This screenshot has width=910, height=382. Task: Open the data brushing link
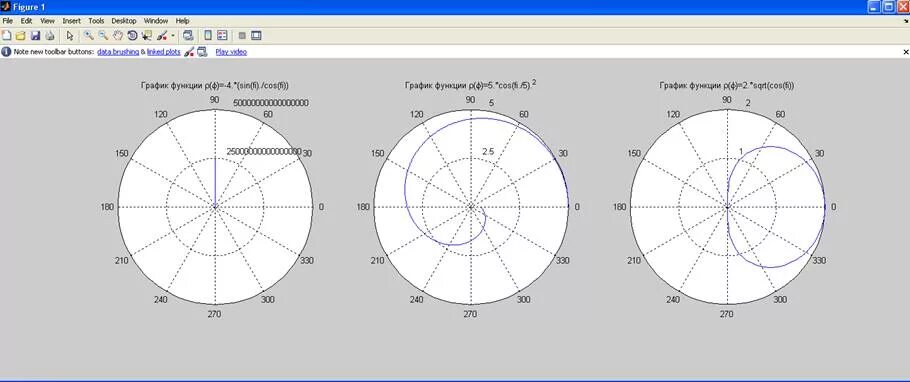(x=118, y=52)
